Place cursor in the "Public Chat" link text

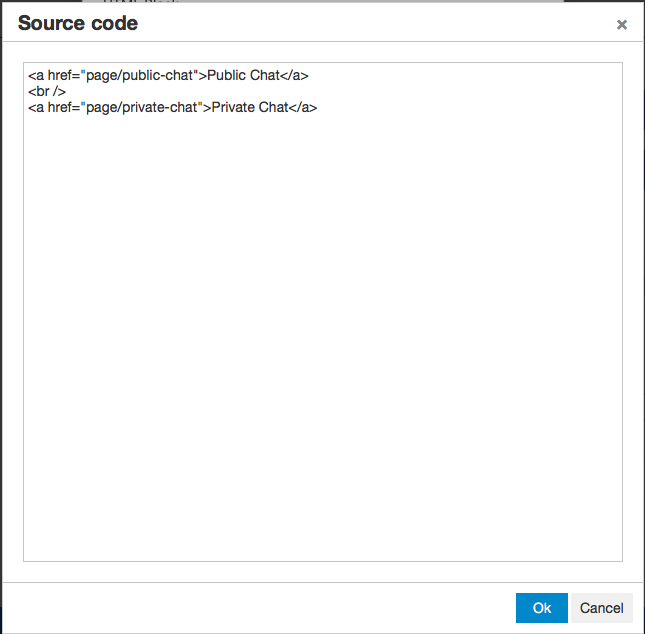(243, 76)
